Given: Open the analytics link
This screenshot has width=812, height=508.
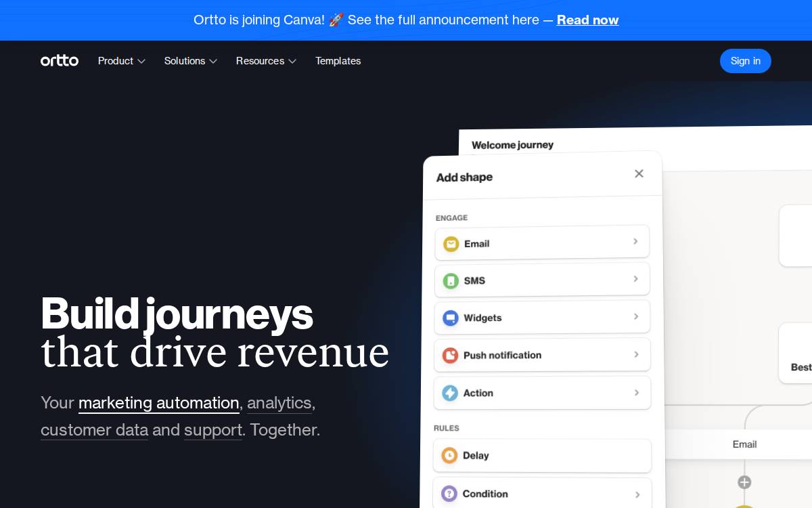Looking at the screenshot, I should pos(279,403).
